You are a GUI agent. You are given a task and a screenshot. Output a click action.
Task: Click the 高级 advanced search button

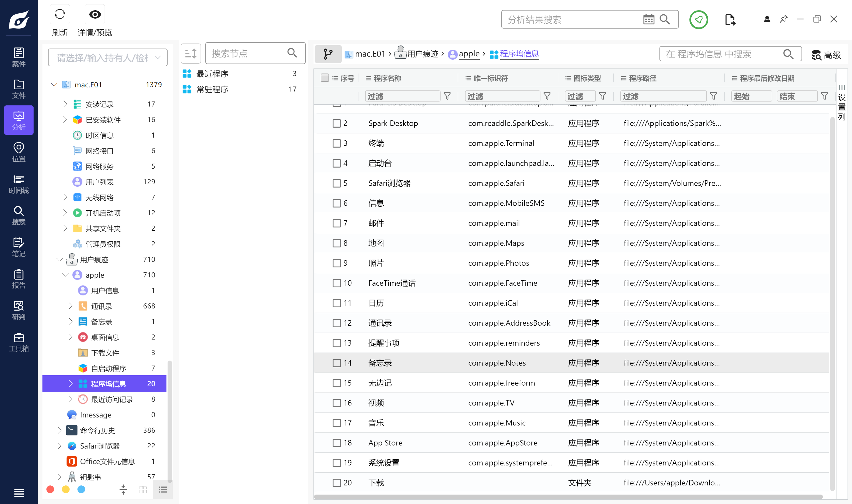826,55
